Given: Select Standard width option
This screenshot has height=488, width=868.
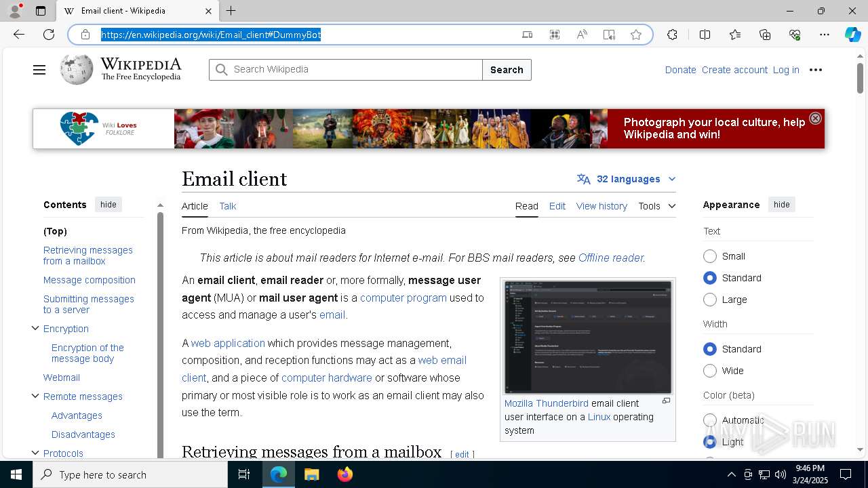Looking at the screenshot, I should coord(710,349).
